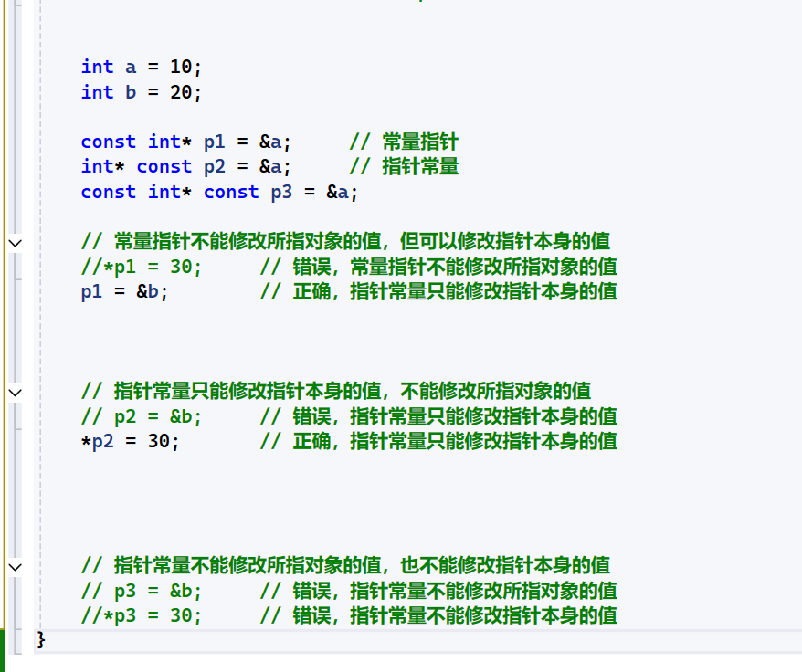
Task: Click the 'int' keyword on the 'int b' line
Action: click(x=97, y=92)
